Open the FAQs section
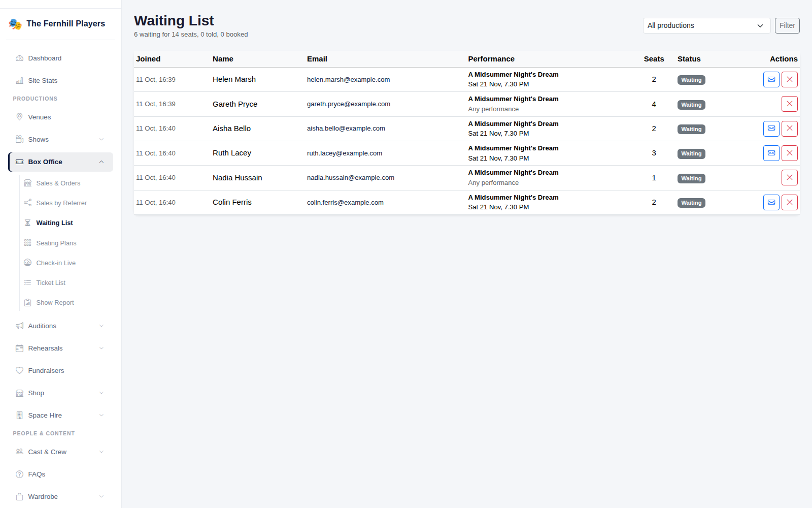812x508 pixels. pos(60,474)
